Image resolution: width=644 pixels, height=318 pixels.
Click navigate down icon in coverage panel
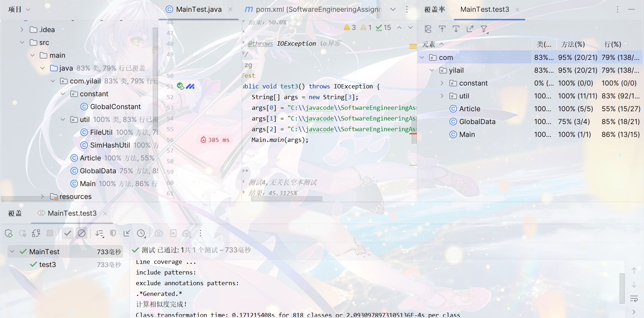coord(456,29)
